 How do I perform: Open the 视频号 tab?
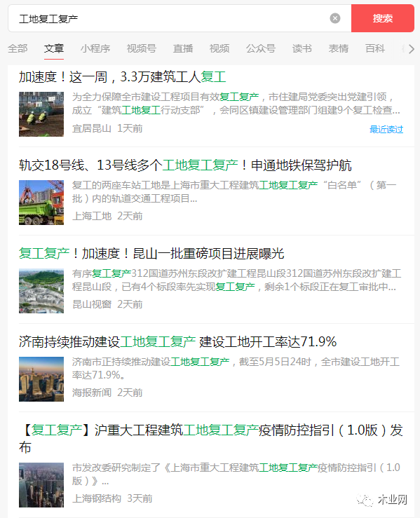(x=142, y=48)
